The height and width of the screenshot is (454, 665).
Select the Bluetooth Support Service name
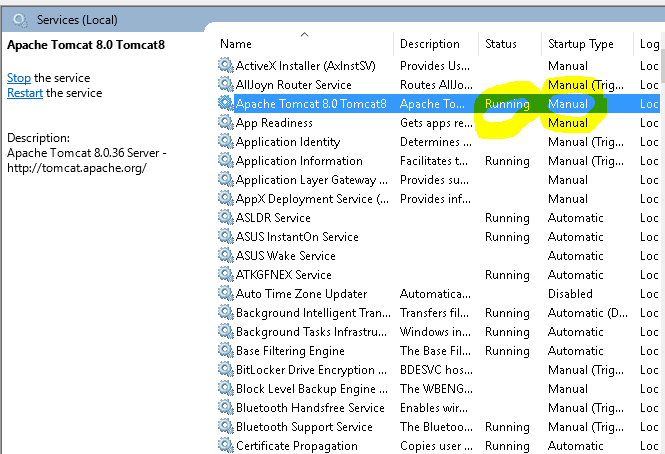click(304, 427)
